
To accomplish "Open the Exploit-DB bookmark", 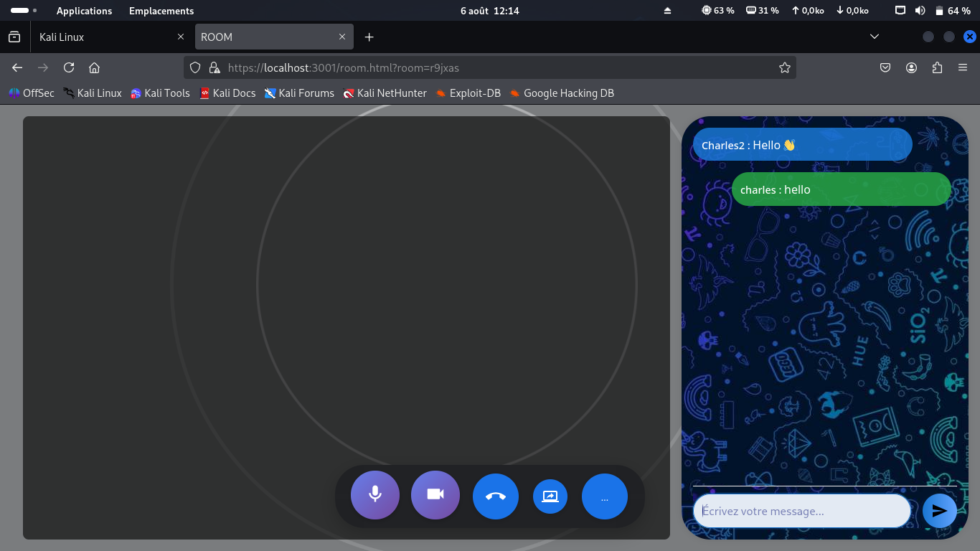I will point(468,93).
